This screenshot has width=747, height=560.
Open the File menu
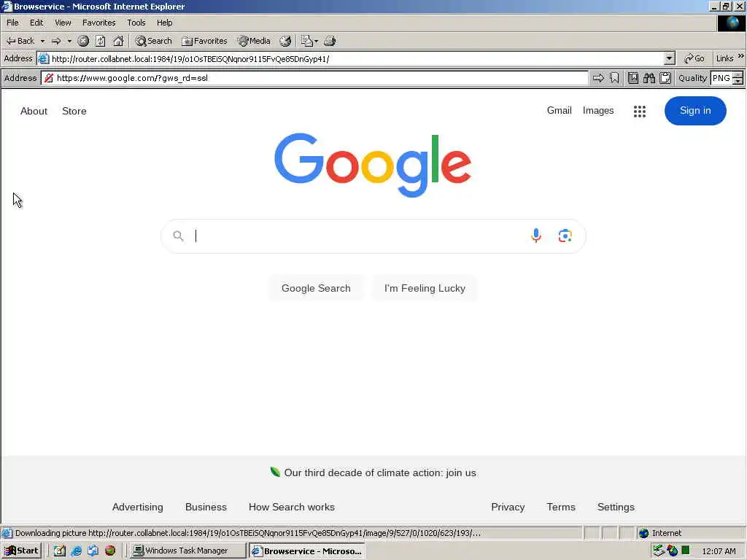click(x=12, y=23)
